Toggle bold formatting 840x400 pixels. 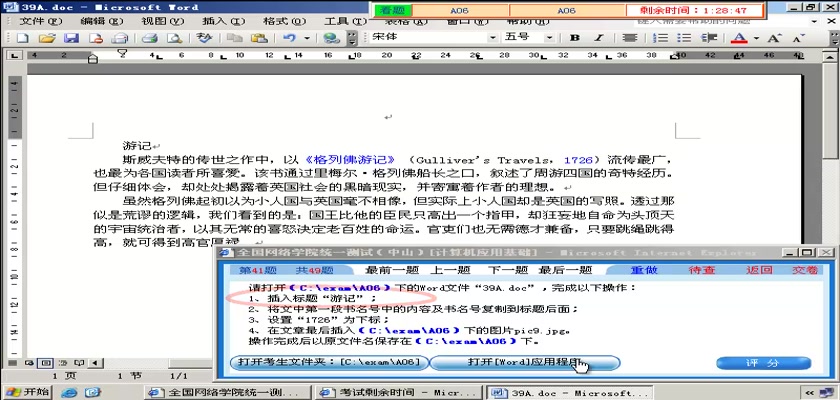tap(575, 38)
